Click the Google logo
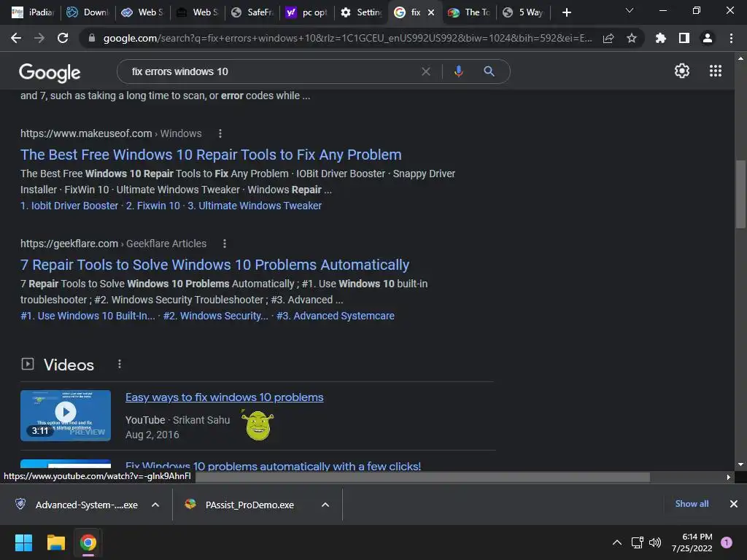The image size is (747, 560). (50, 72)
